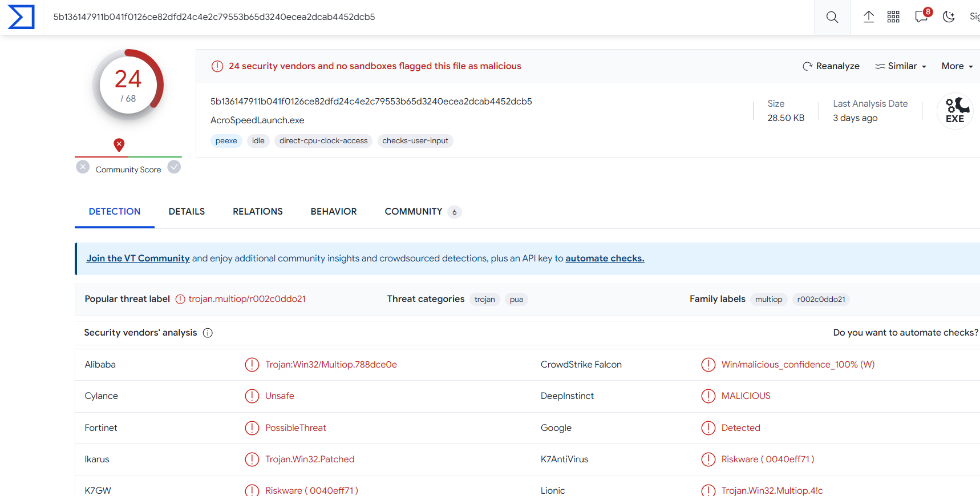980x496 pixels.
Task: Click the alert icon in malicious banner
Action: pyautogui.click(x=217, y=66)
